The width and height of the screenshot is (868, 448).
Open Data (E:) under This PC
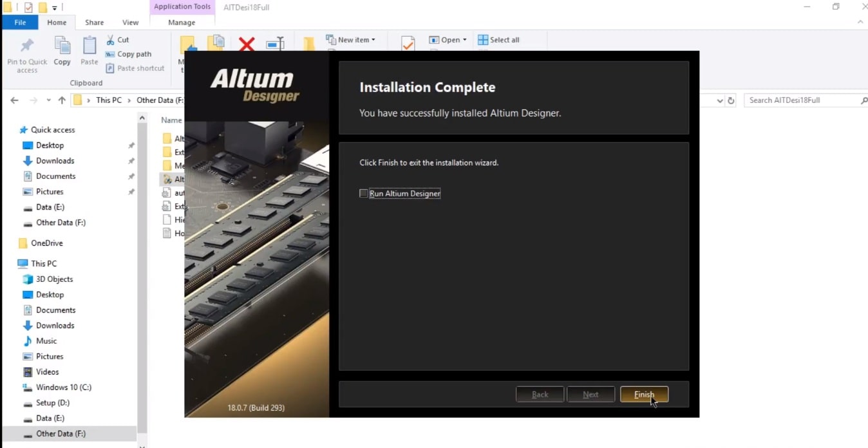click(x=50, y=418)
